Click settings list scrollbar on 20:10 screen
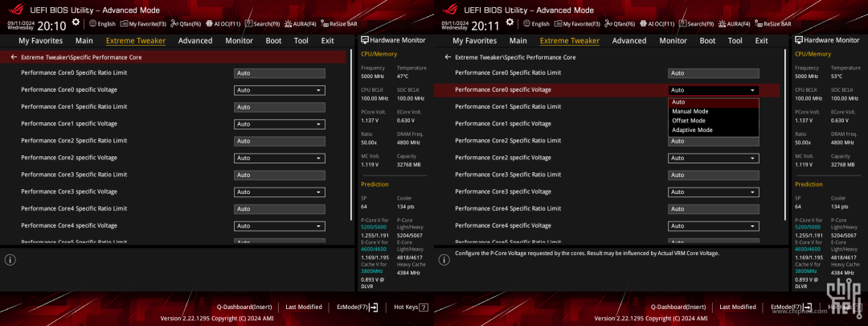 (x=351, y=134)
